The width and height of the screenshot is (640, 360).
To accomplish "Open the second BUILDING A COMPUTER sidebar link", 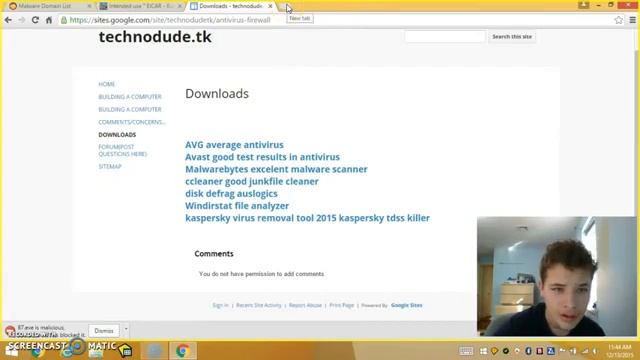I will click(x=130, y=109).
